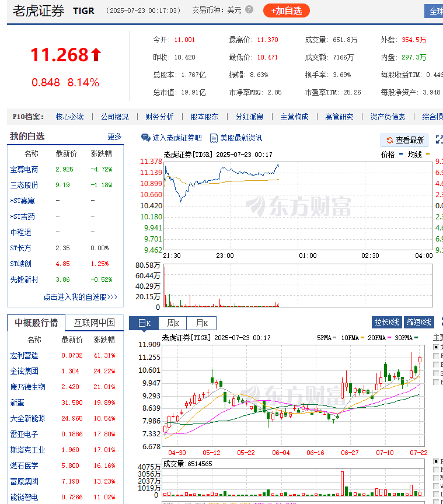Click the yellow 均线 legend swatch
Image resolution: width=443 pixels, height=504 pixels.
click(x=428, y=154)
